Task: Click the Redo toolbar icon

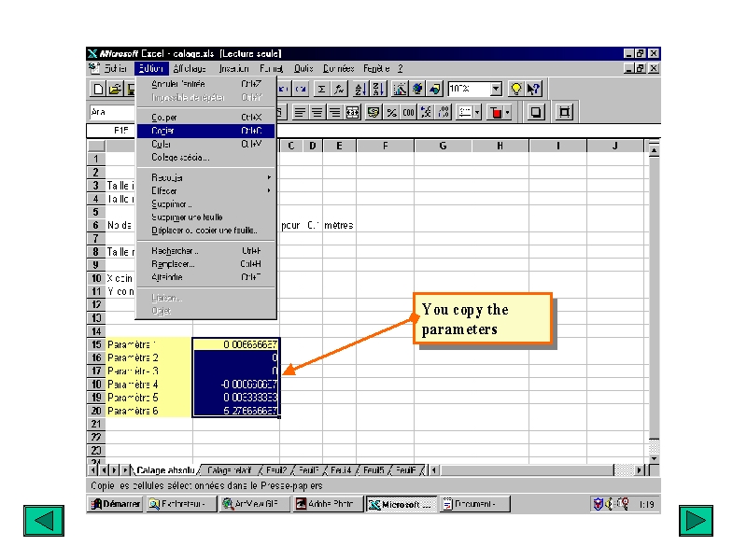Action: (301, 89)
